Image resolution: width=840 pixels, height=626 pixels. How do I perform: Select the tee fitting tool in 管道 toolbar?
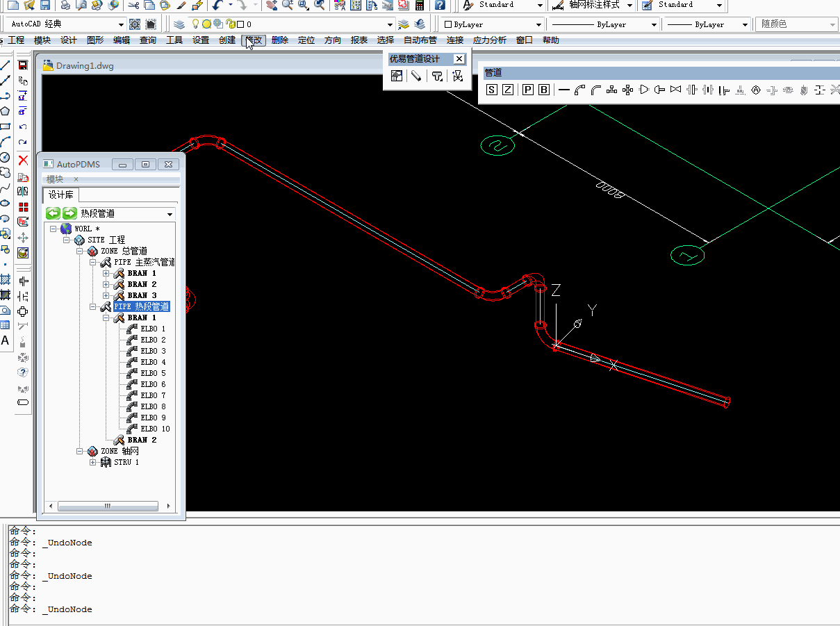[611, 90]
